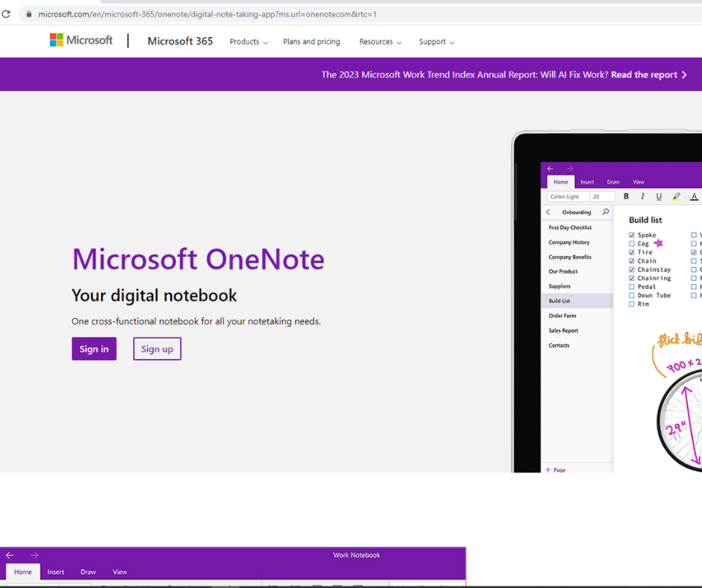The height and width of the screenshot is (588, 702).
Task: Open Company History page
Action: click(569, 242)
